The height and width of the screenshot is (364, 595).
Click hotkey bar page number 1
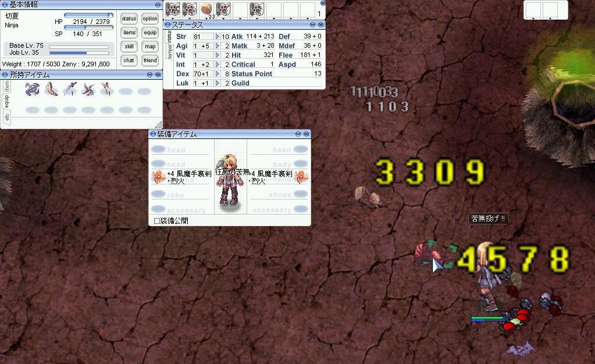click(x=319, y=13)
